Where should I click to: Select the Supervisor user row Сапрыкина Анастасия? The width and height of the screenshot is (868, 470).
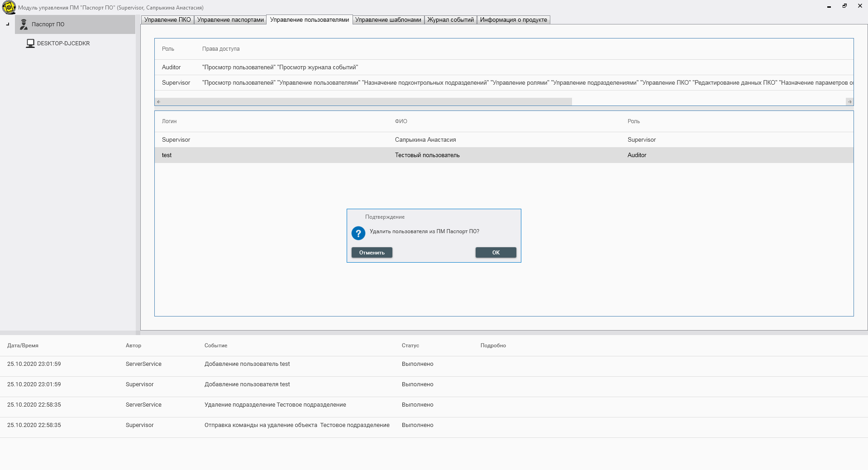coord(425,140)
